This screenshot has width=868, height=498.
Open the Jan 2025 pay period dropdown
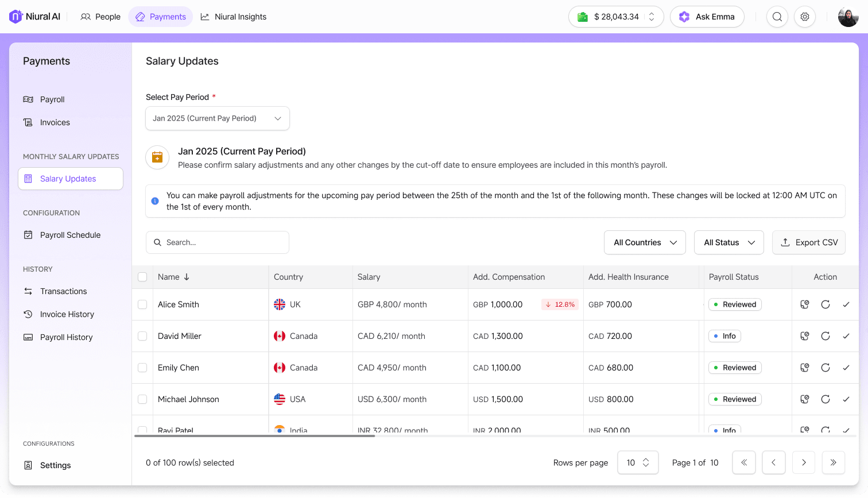[x=218, y=118]
